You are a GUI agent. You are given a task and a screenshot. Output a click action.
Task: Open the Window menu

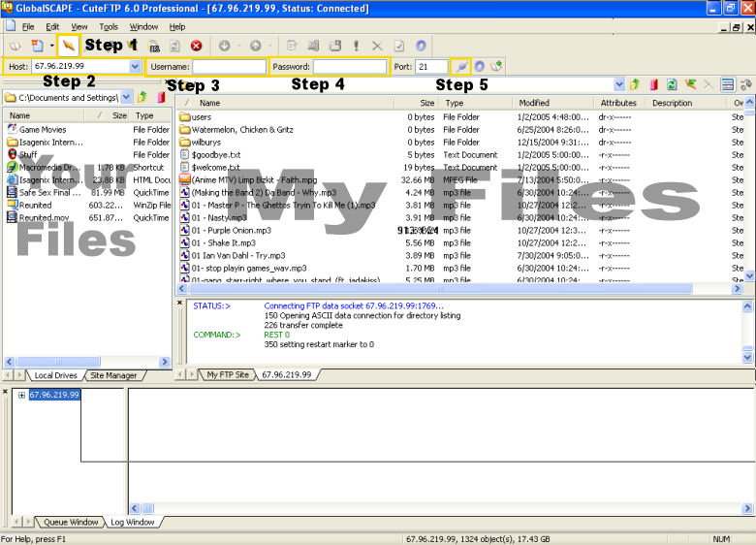(x=143, y=26)
